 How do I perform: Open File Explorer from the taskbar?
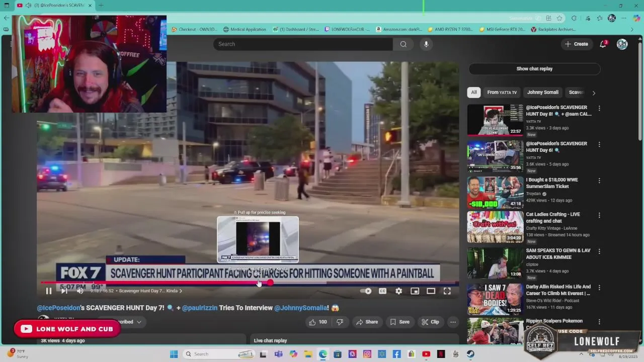point(308,354)
